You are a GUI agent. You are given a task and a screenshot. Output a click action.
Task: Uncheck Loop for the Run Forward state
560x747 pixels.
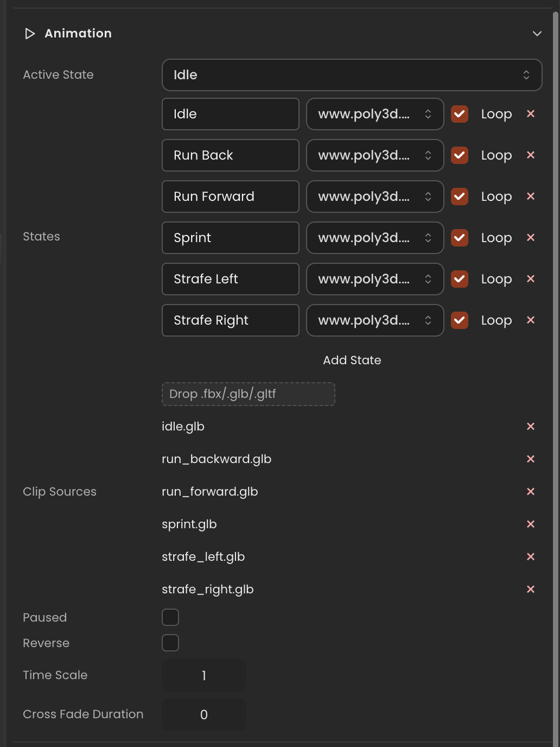(x=460, y=197)
